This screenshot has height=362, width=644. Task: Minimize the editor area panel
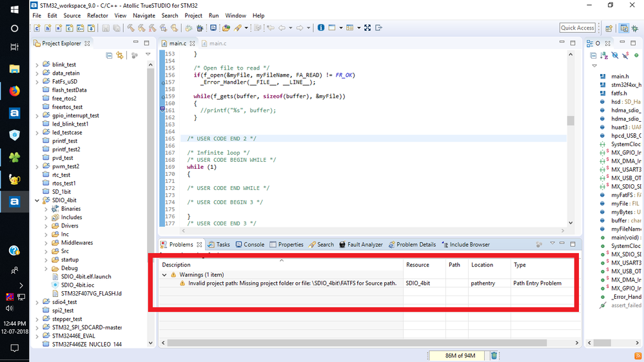point(562,43)
